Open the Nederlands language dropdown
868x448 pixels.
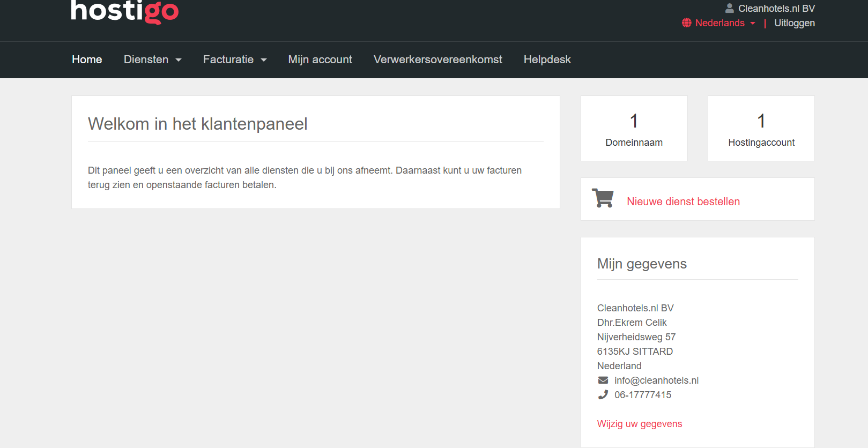(x=719, y=23)
